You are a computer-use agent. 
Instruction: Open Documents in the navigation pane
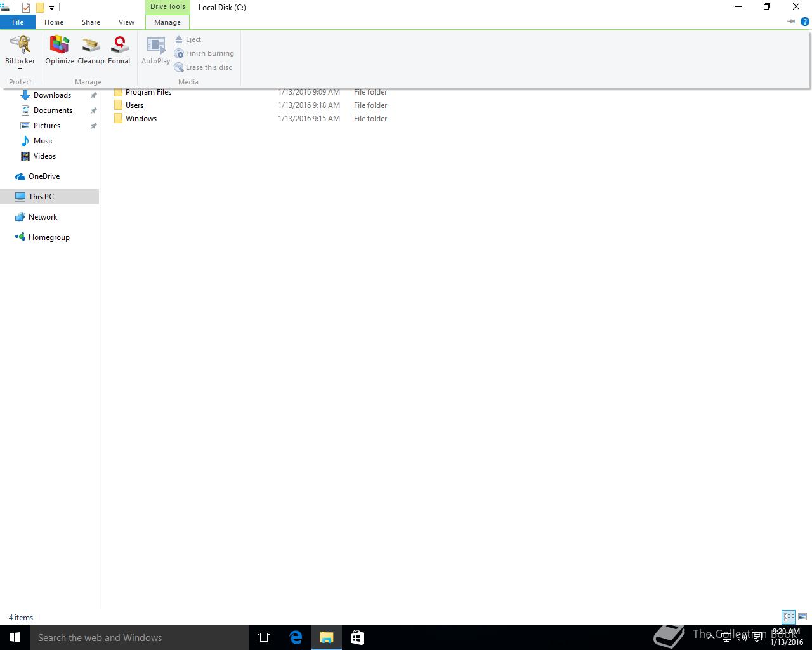point(53,110)
